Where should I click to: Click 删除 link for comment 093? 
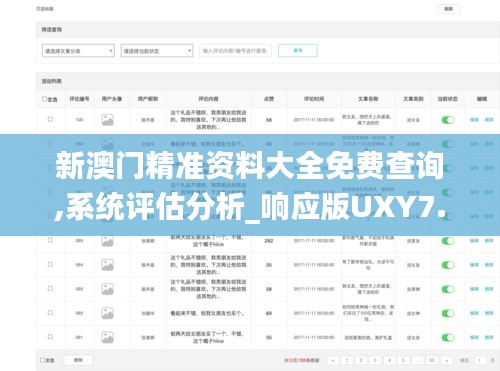489,289
